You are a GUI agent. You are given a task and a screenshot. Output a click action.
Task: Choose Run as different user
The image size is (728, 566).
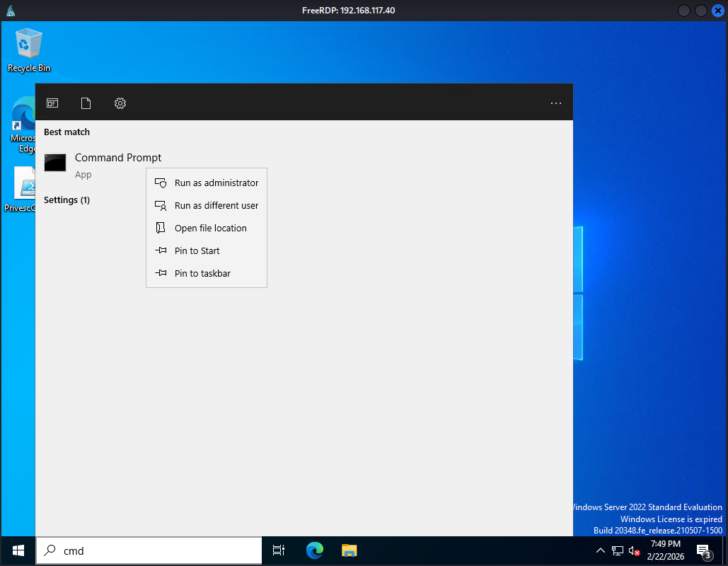(216, 205)
